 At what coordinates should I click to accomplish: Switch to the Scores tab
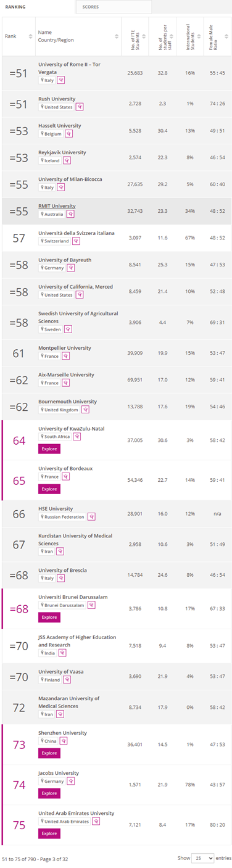click(x=114, y=7)
